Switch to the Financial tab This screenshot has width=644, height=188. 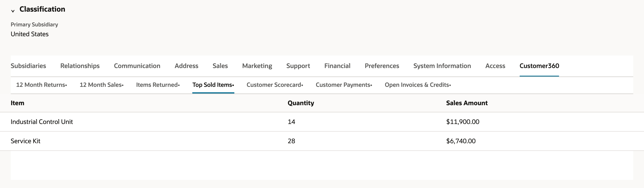click(x=337, y=66)
